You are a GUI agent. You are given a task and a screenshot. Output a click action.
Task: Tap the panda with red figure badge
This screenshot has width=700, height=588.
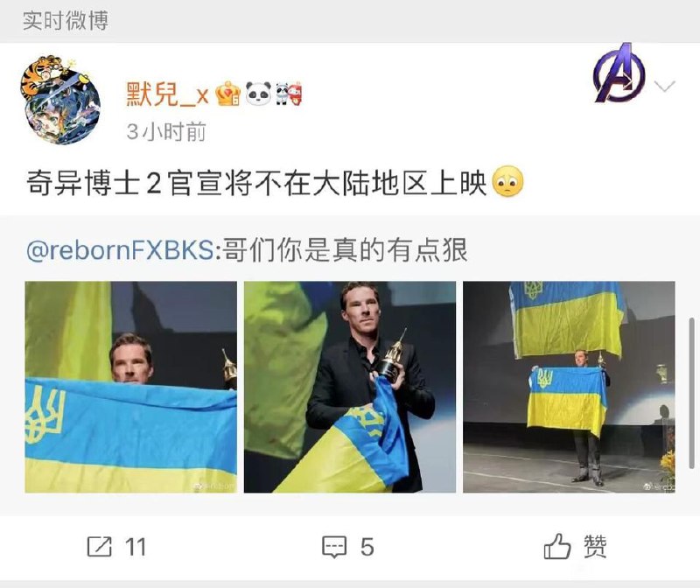click(289, 94)
